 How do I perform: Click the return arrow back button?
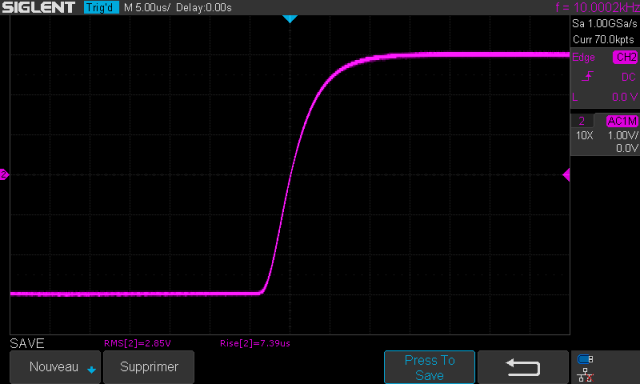(x=523, y=367)
